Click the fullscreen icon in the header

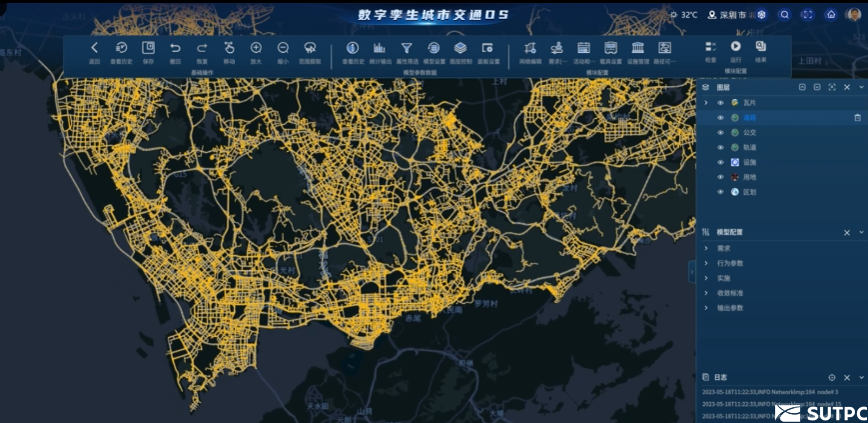tap(808, 15)
